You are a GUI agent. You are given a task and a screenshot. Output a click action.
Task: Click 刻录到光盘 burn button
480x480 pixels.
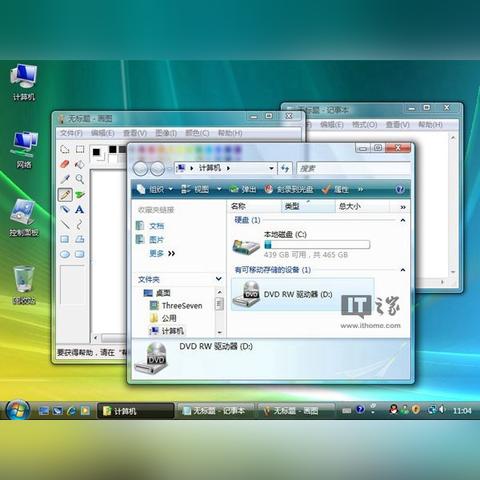[x=289, y=190]
